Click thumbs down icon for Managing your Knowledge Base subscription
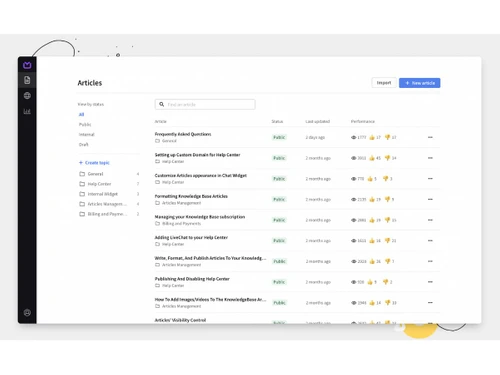 coord(387,220)
